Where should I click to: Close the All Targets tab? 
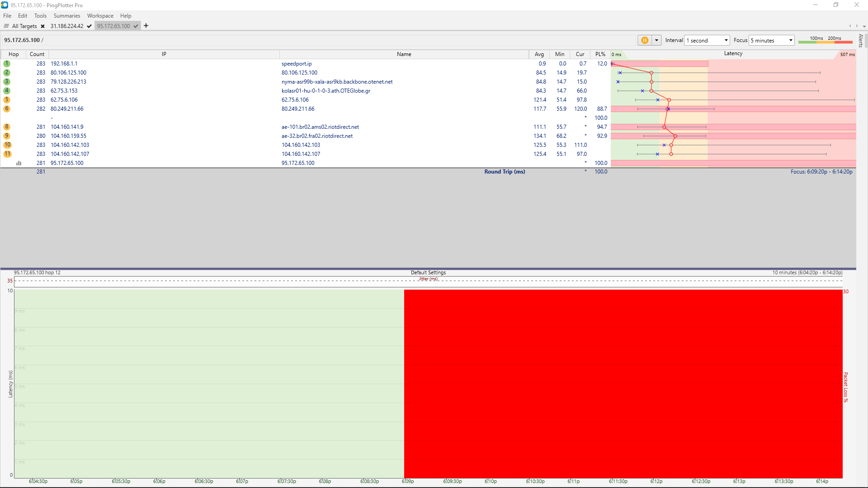[x=42, y=26]
